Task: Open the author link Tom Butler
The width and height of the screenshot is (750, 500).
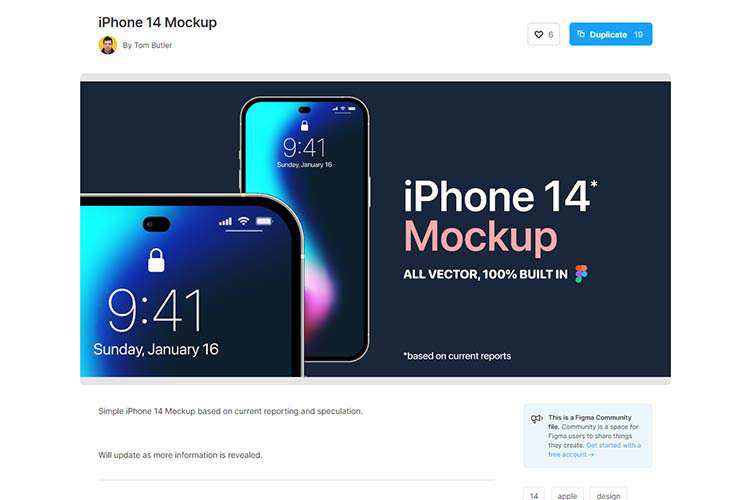Action: [153, 45]
